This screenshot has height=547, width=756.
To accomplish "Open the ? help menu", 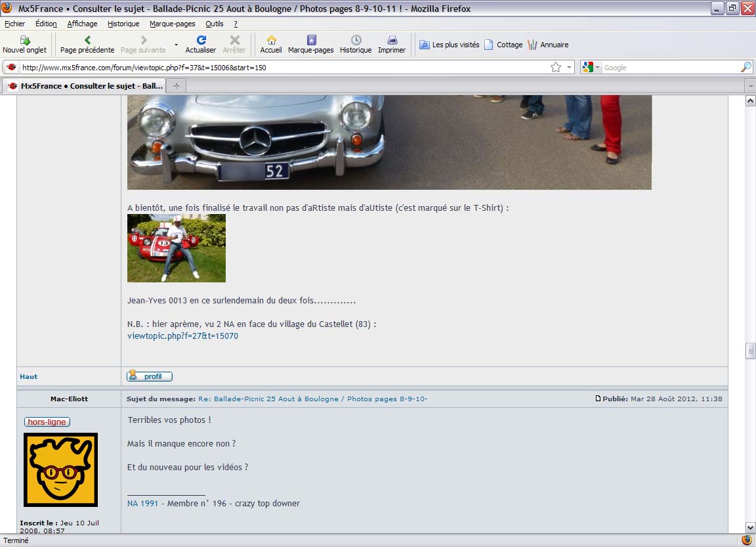I will [x=236, y=24].
